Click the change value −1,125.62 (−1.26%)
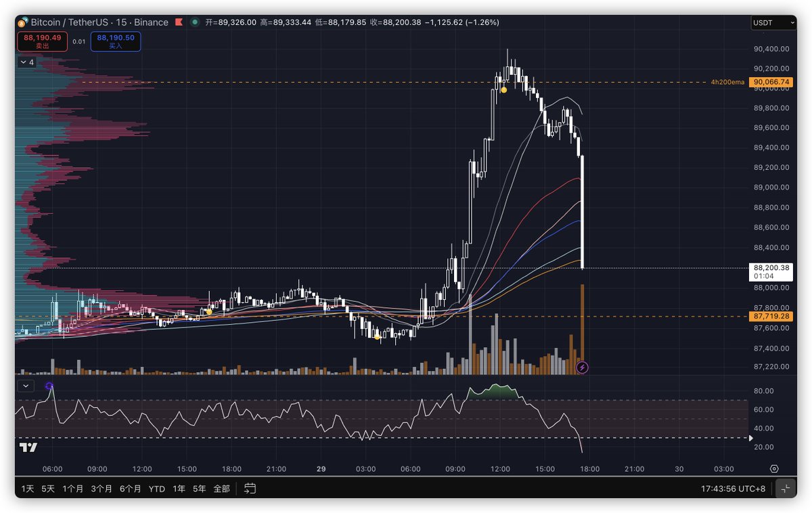Viewport: 812px width, 513px height. click(462, 22)
